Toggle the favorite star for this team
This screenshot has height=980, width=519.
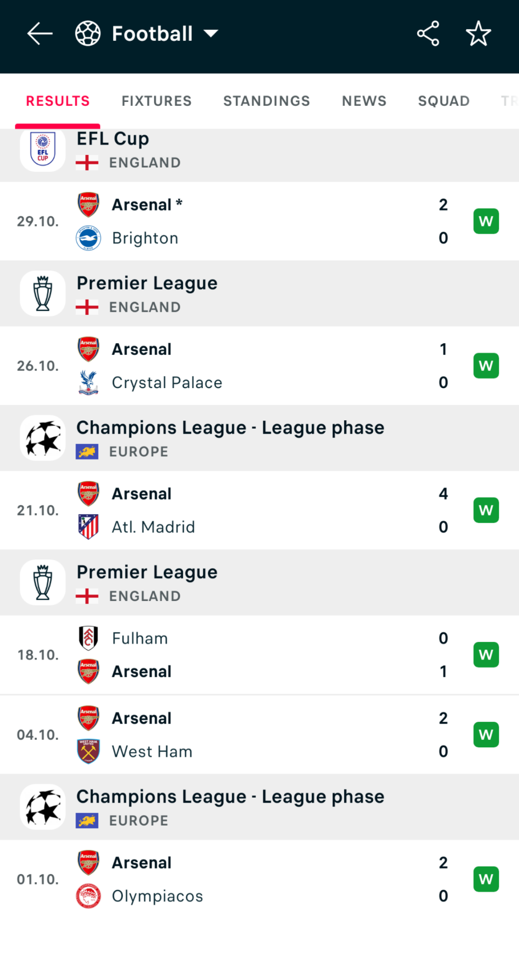[x=479, y=33]
